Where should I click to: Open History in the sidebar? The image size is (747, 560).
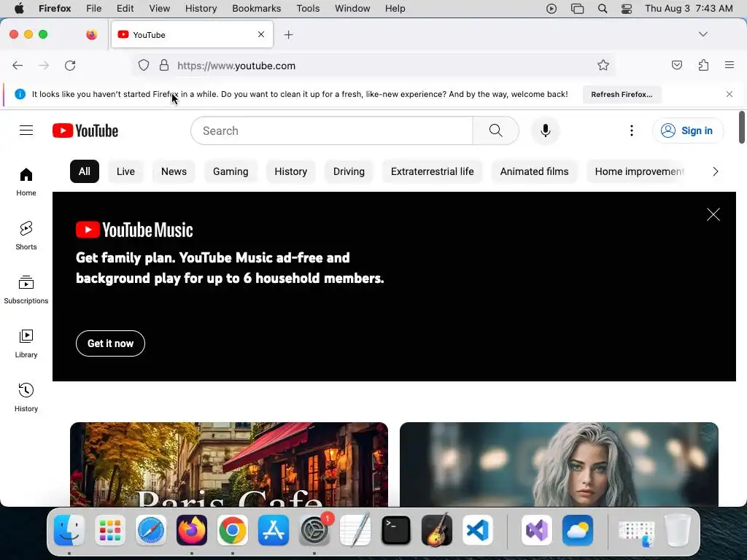coord(26,397)
